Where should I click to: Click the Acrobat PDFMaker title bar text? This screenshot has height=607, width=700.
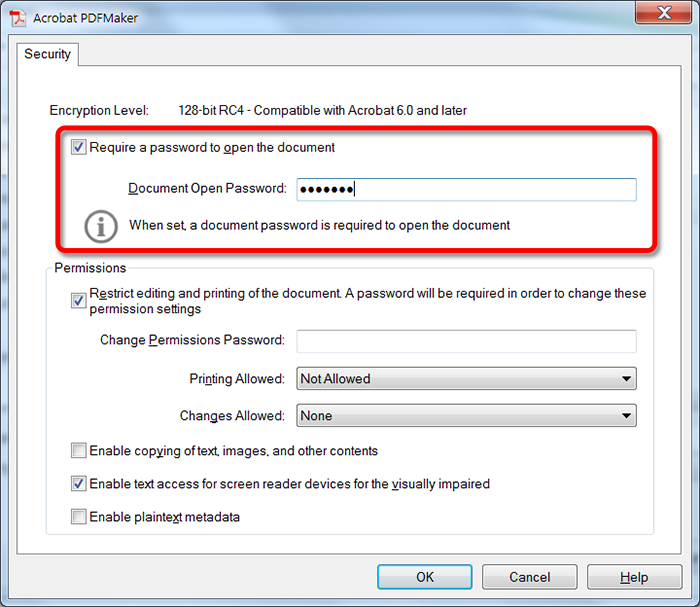pyautogui.click(x=88, y=18)
